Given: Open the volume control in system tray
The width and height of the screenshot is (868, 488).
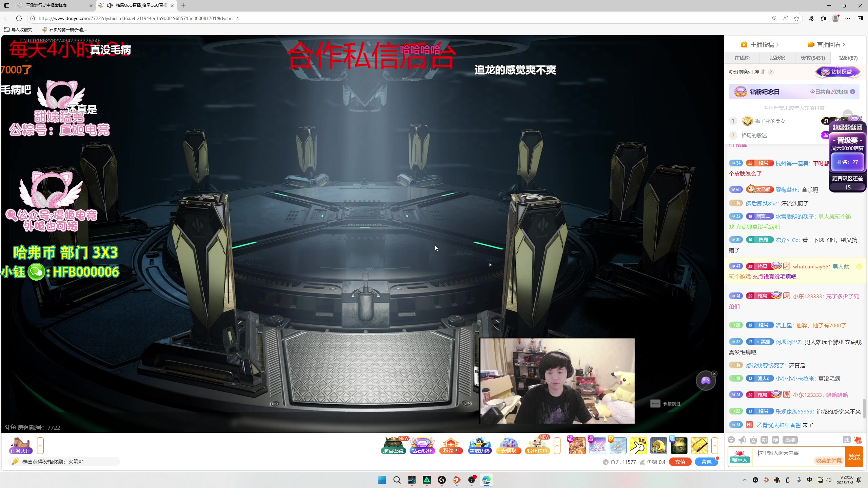Looking at the screenshot, I should [829, 480].
